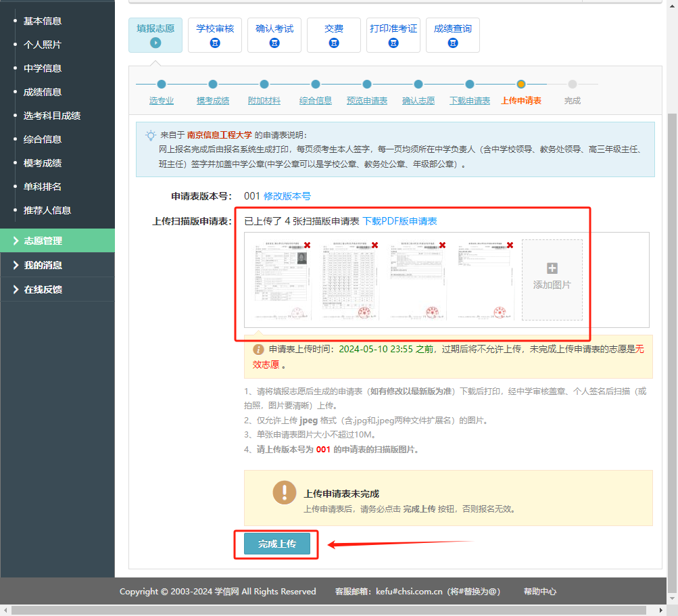Click the play icon under 填报志愿
Image resolution: width=678 pixels, height=616 pixels.
coord(155,43)
